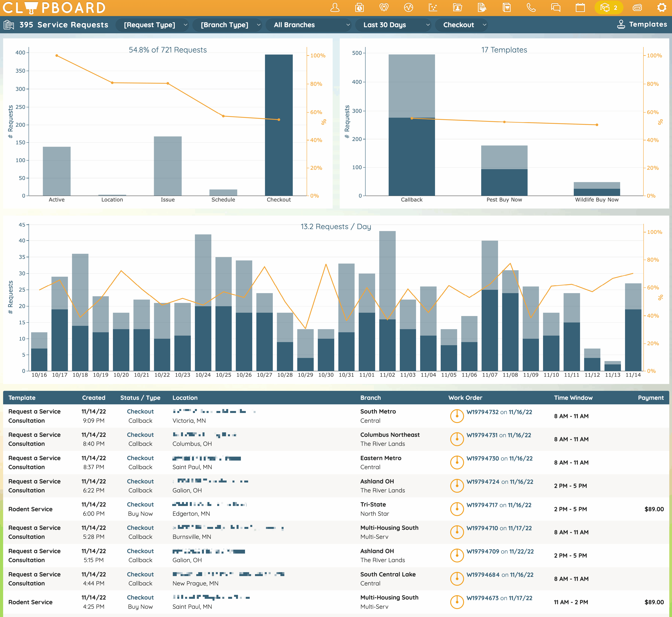Viewport: 672px width, 617px height.
Task: Click the map location pin icon
Action: click(x=384, y=8)
